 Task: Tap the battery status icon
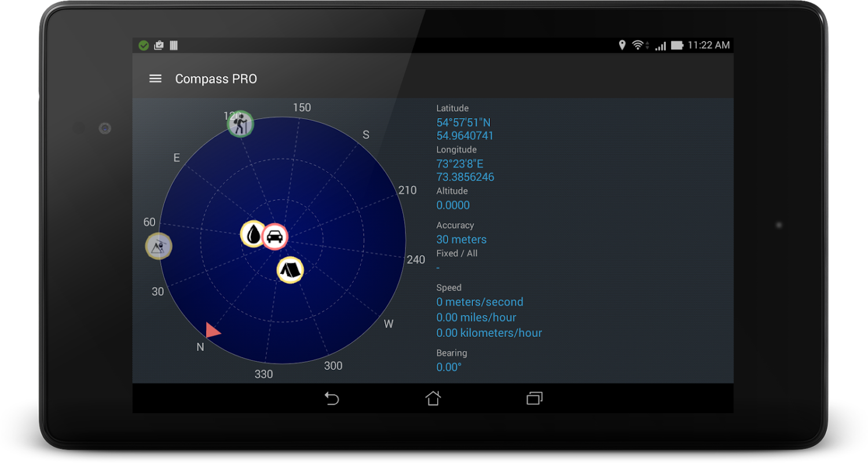pos(677,45)
